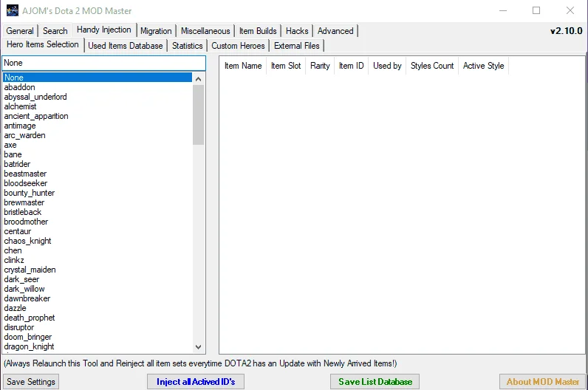Select the Hero Items Selection sub-tab

click(43, 44)
